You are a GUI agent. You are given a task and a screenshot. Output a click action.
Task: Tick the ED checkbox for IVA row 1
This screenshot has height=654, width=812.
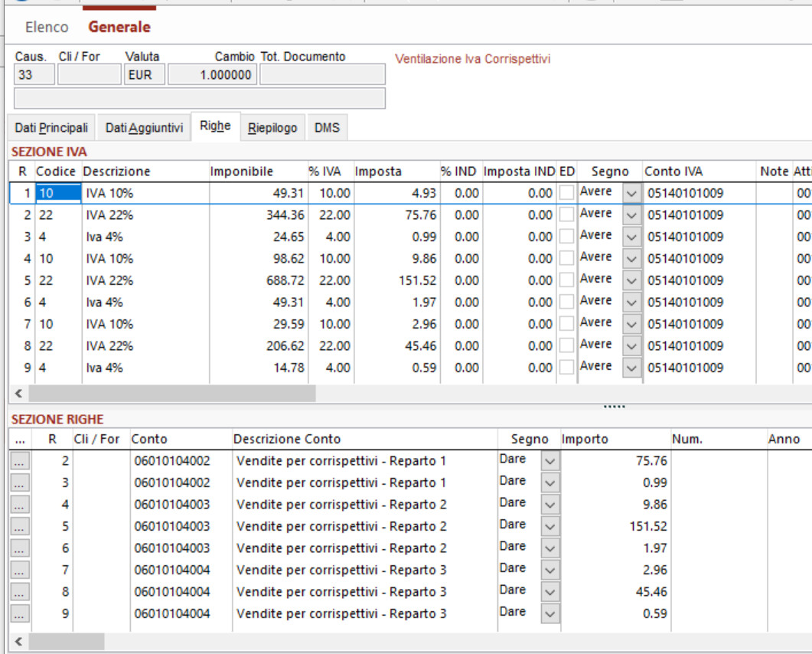(566, 193)
